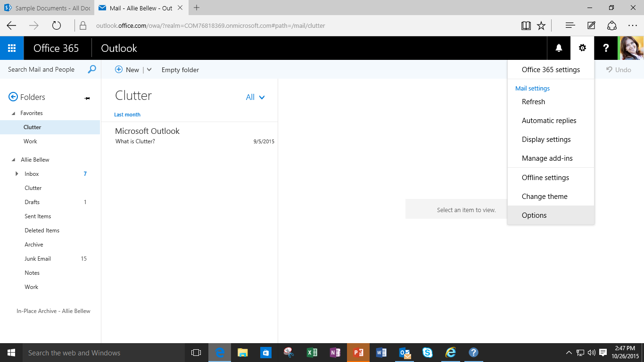The height and width of the screenshot is (362, 644).
Task: Click the back arrow beside Folders
Action: pos(13,97)
